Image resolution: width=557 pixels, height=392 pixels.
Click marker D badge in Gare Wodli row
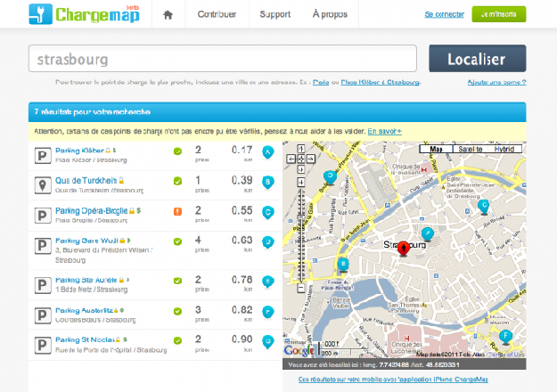point(268,243)
